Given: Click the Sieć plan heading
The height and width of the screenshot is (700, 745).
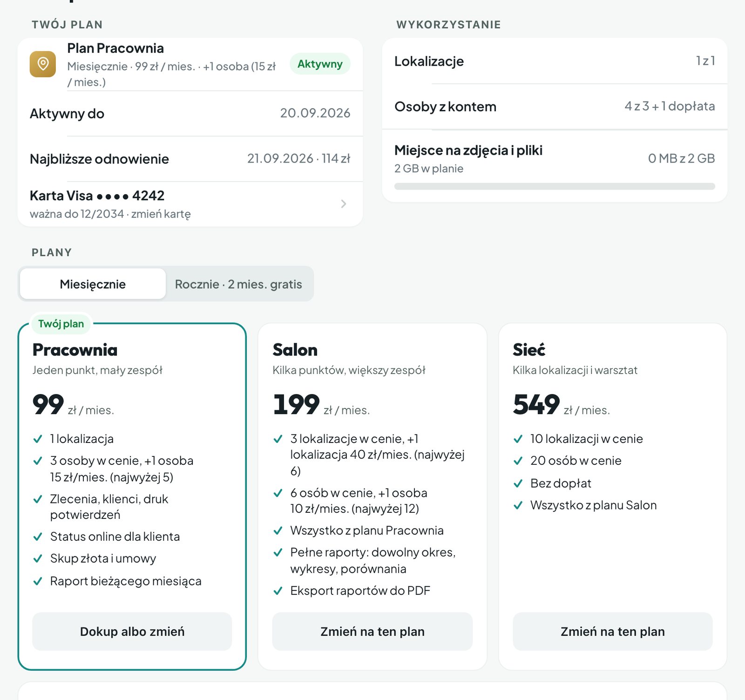Looking at the screenshot, I should pos(529,350).
